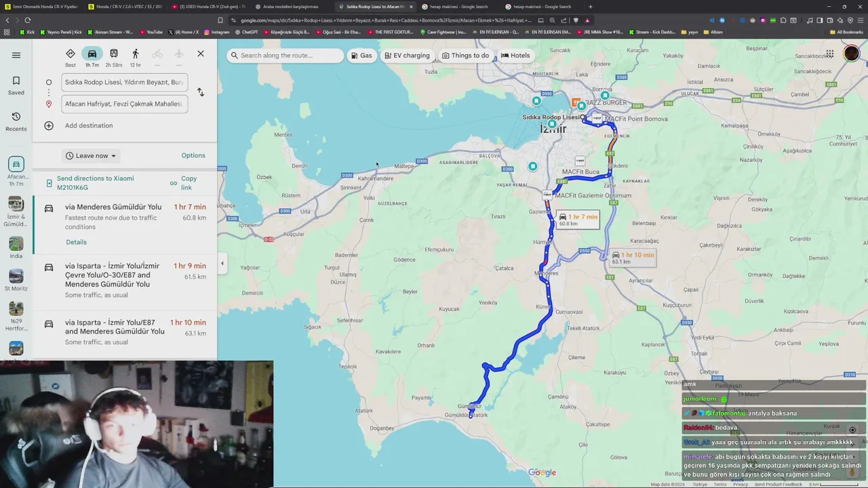
Task: Select the 1 hr 9 min route
Action: coord(125,280)
